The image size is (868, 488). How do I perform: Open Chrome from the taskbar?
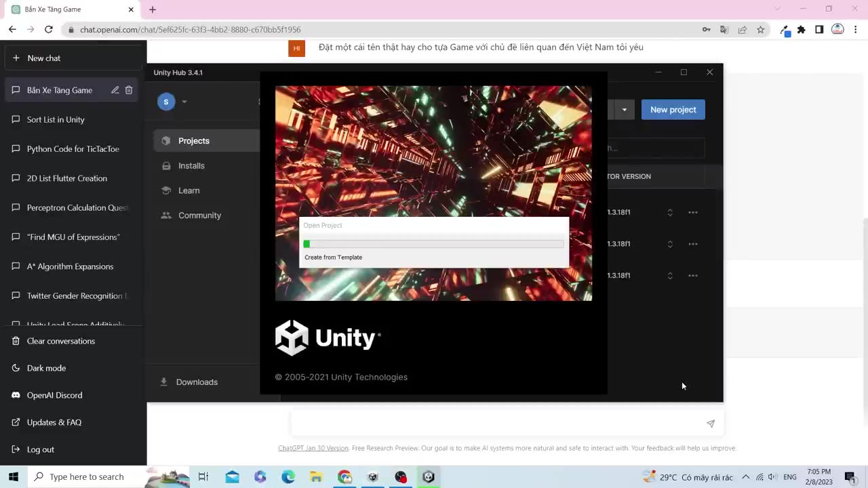tap(344, 476)
